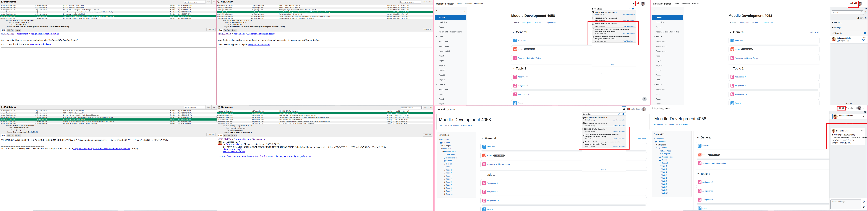Open bell notifications icon in Boost Moodle window with course index
Screen dimensions: 868x211
click(634, 4)
